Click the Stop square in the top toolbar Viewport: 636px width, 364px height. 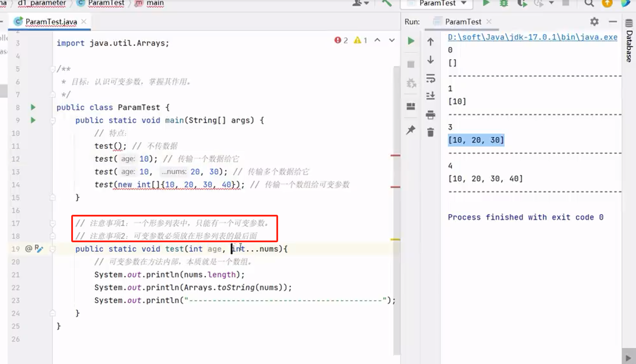pos(566,3)
